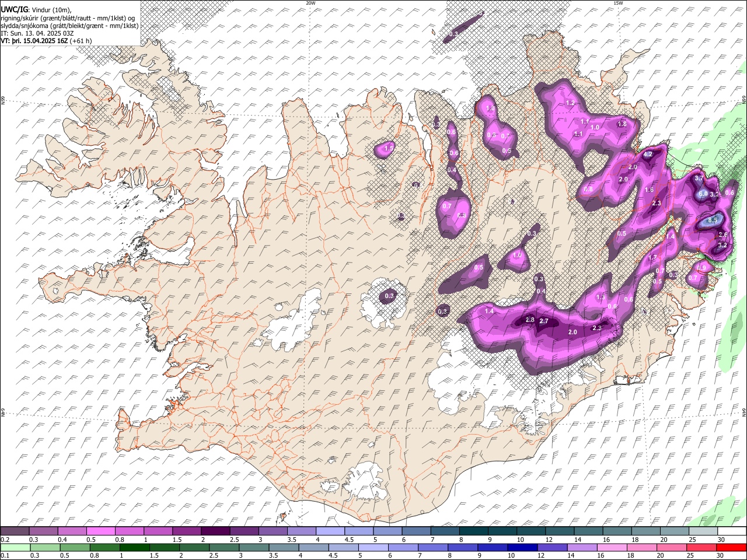Click the 0.8 value on the map
The height and width of the screenshot is (560, 747).
tap(588, 190)
